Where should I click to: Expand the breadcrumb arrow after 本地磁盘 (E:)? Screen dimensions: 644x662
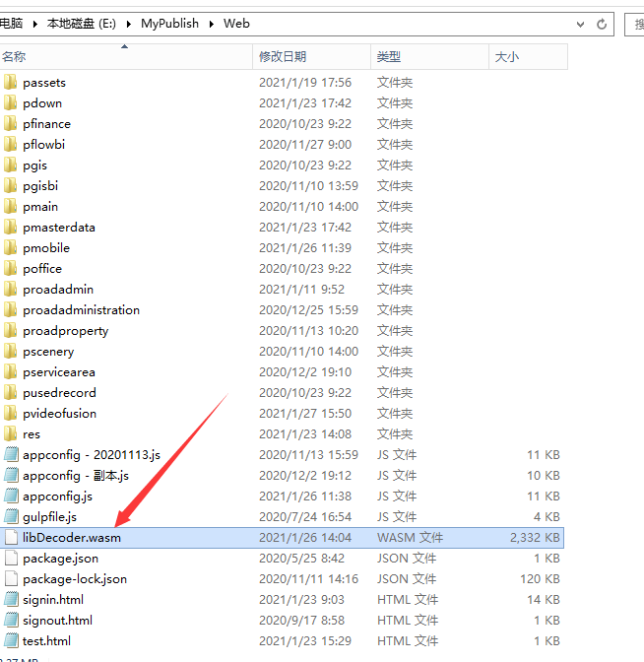tap(129, 24)
